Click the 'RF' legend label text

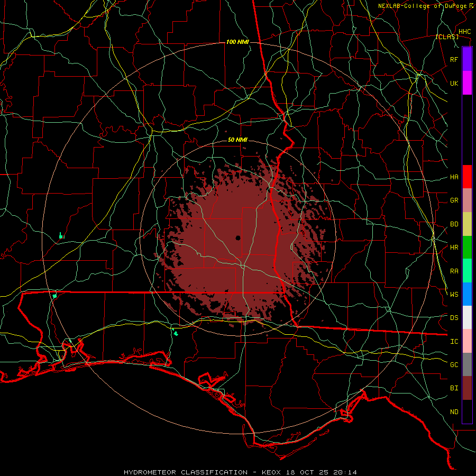(x=454, y=60)
